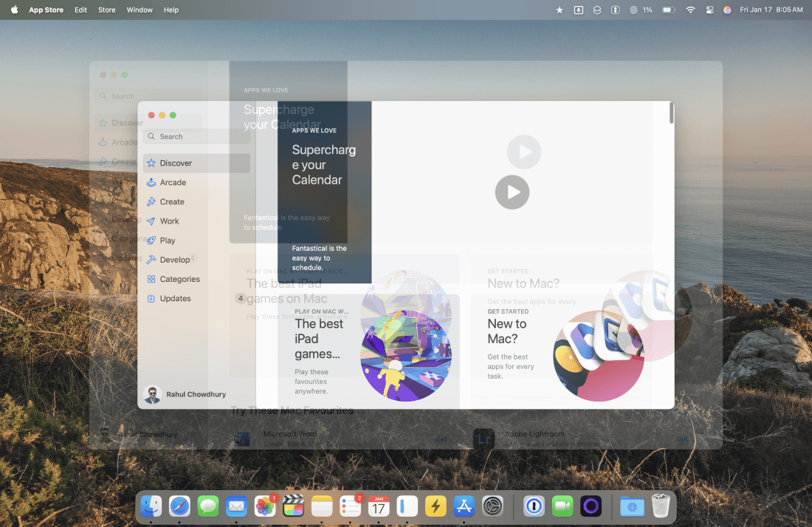The width and height of the screenshot is (812, 527).
Task: Open the Develop section
Action: [174, 260]
